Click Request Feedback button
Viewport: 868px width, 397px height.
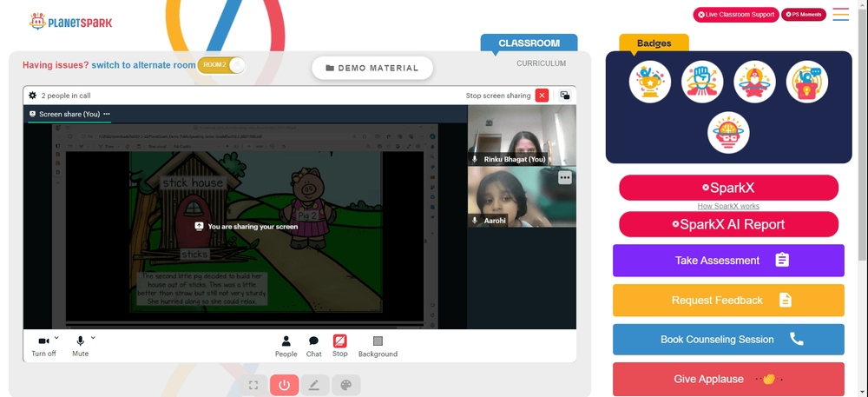728,300
